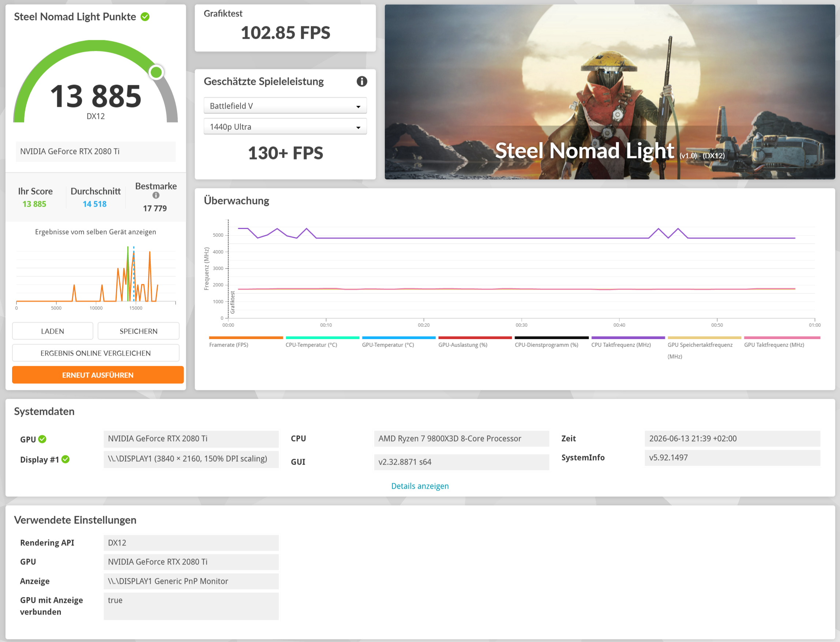The height and width of the screenshot is (642, 840).
Task: Toggle the CPU-Temperatur legend series
Action: coord(322,342)
